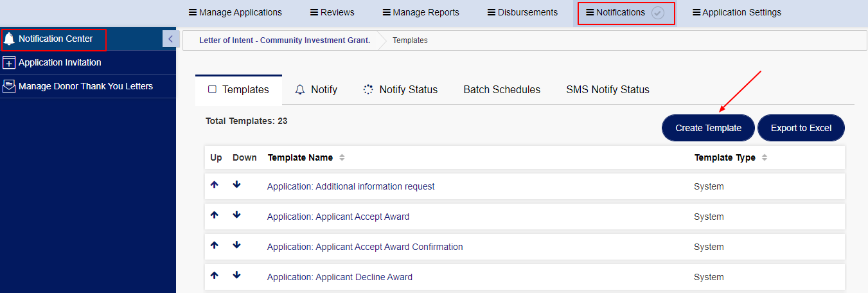Image resolution: width=868 pixels, height=293 pixels.
Task: Move Additional information request template up
Action: point(215,184)
